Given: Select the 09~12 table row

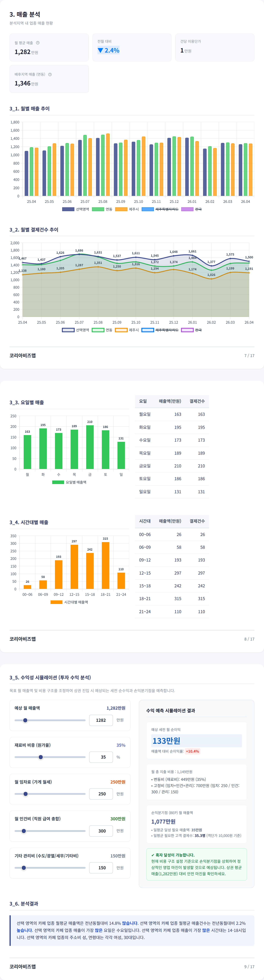Looking at the screenshot, I should 172,560.
